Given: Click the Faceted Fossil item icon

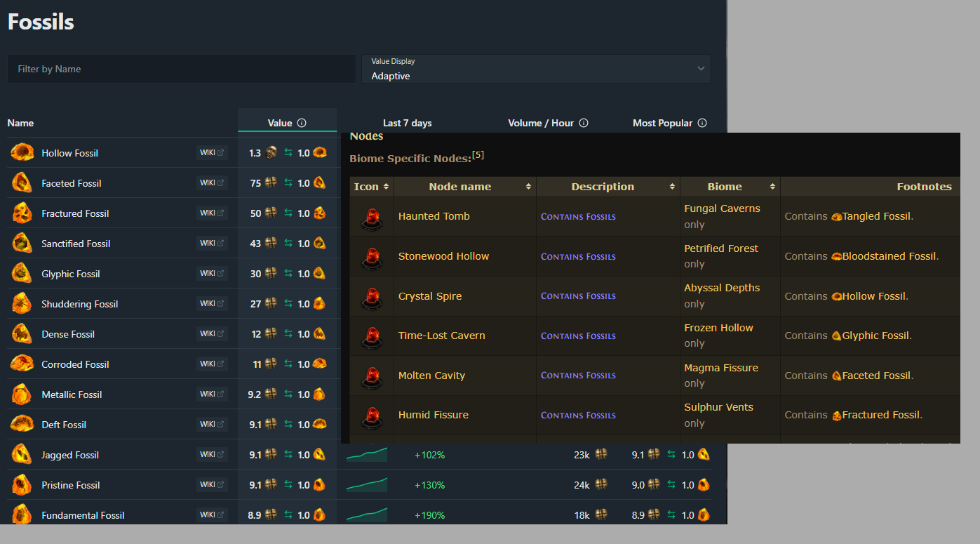Looking at the screenshot, I should (x=22, y=183).
